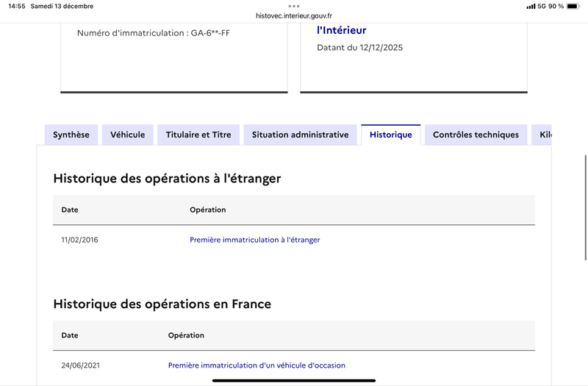Click Date header in the étranger table
The image size is (588, 386).
point(70,210)
